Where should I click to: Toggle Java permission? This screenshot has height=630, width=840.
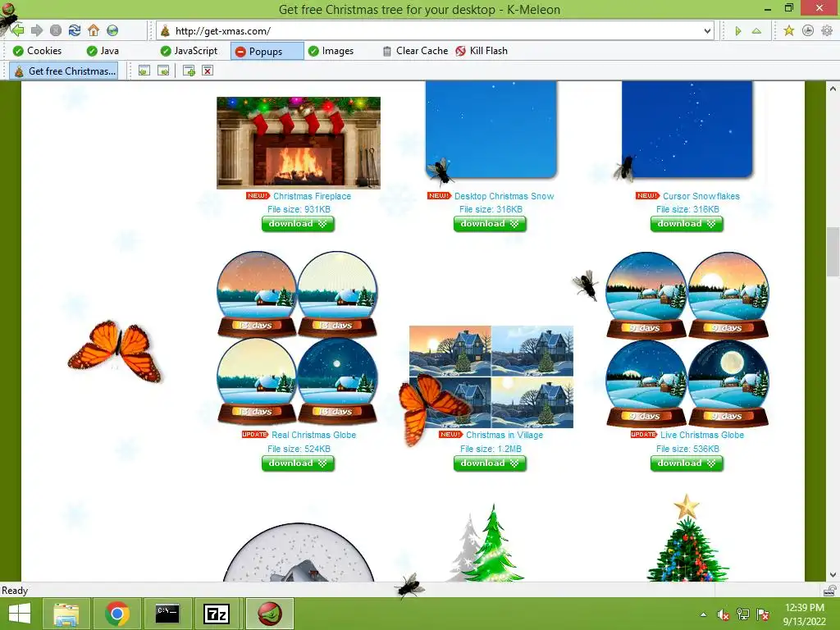pos(103,51)
